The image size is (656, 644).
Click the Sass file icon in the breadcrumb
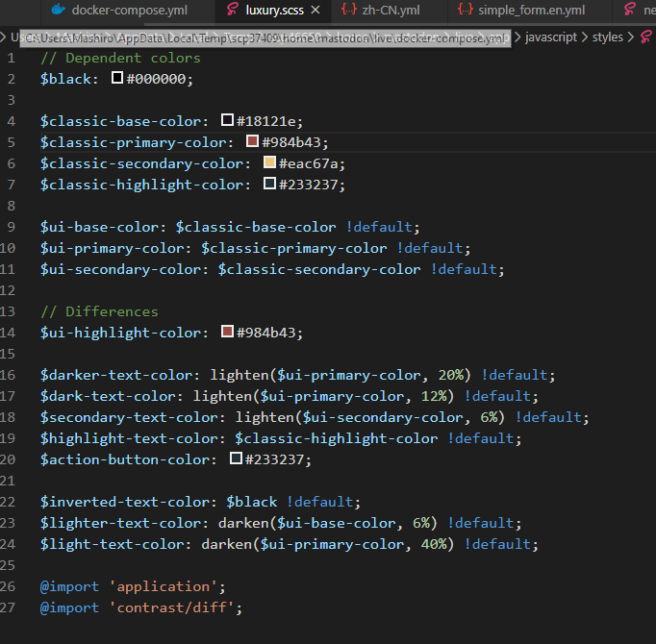point(646,37)
